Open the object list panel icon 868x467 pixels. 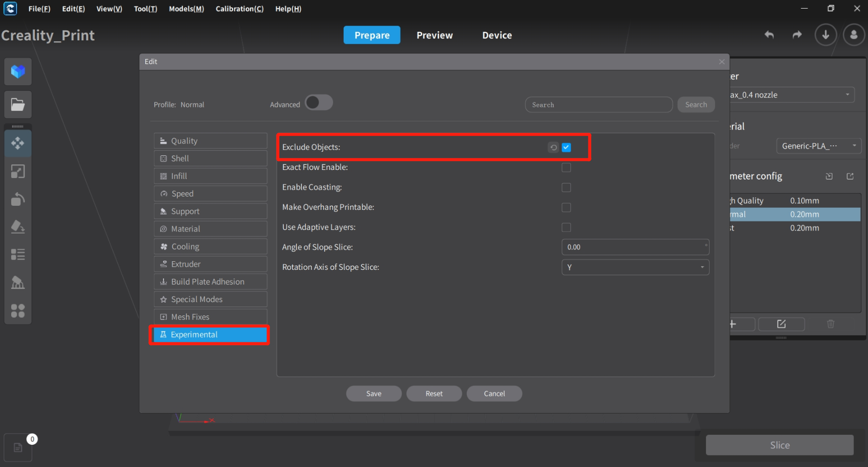(x=18, y=255)
